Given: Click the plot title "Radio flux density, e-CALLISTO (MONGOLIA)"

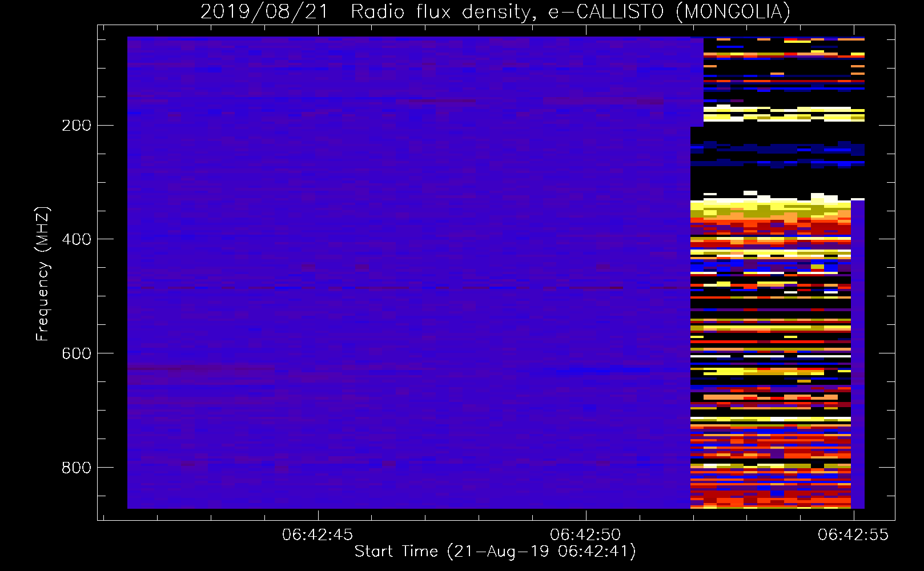Looking at the screenshot, I should coord(570,11).
